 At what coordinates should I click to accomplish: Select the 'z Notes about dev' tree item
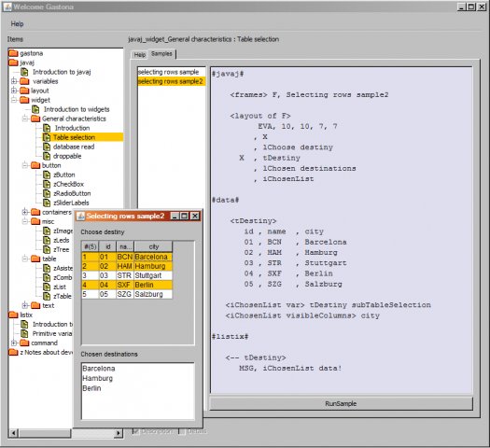pos(47,352)
